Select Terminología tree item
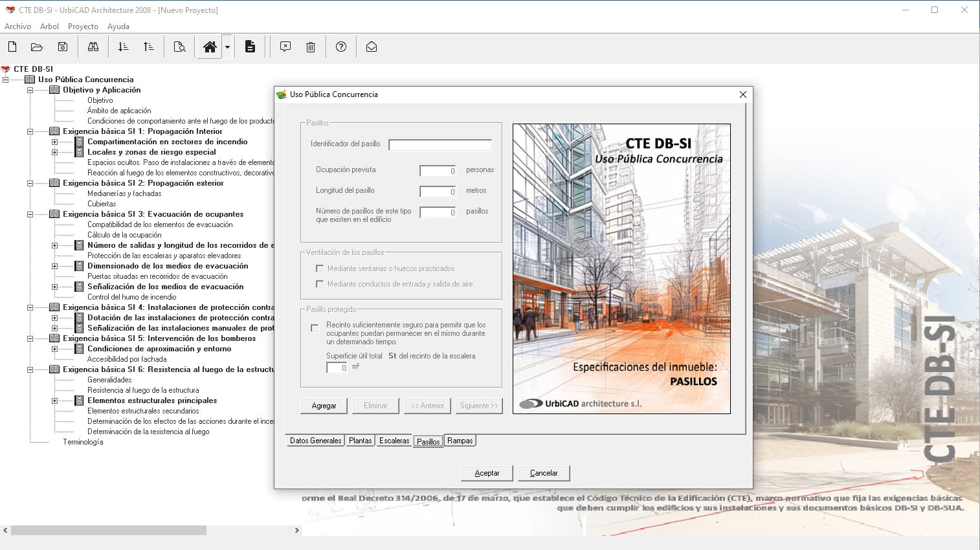The height and width of the screenshot is (550, 980). (x=83, y=442)
